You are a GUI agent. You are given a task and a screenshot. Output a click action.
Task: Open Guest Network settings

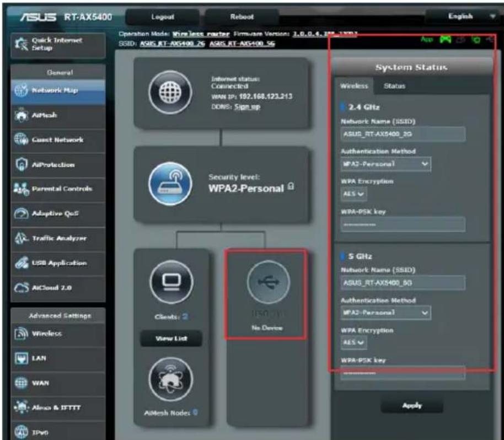58,140
